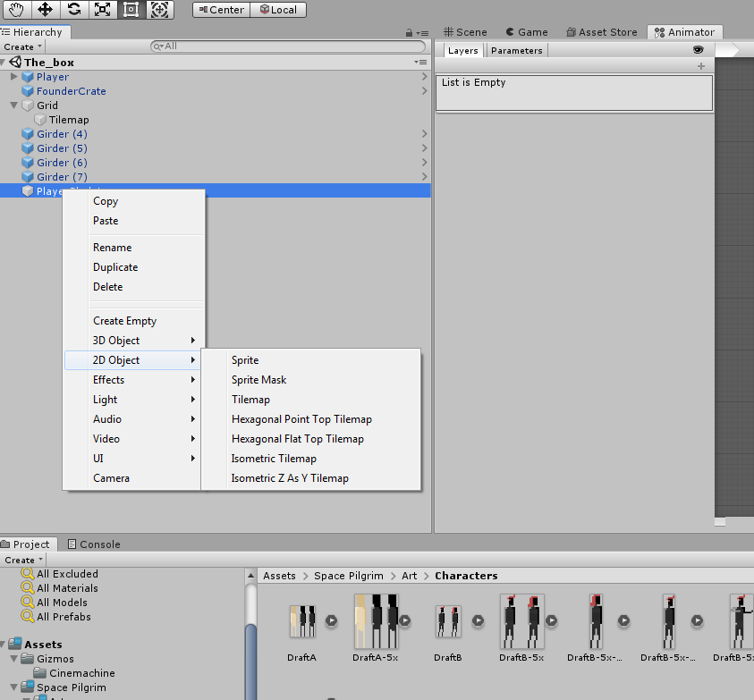Select the Rect Transform tool

pyautogui.click(x=131, y=10)
